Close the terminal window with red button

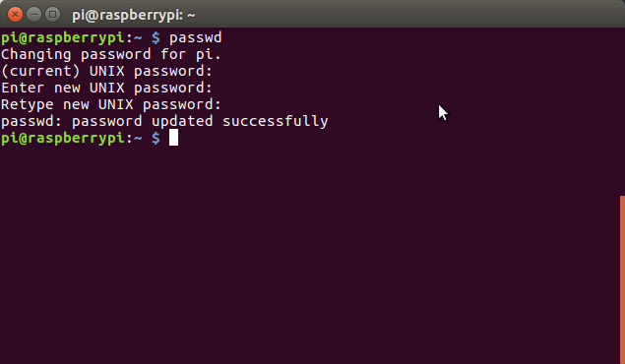point(15,15)
